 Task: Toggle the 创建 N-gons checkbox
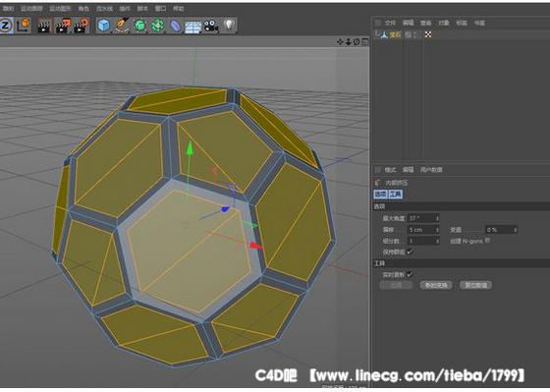[x=487, y=241]
